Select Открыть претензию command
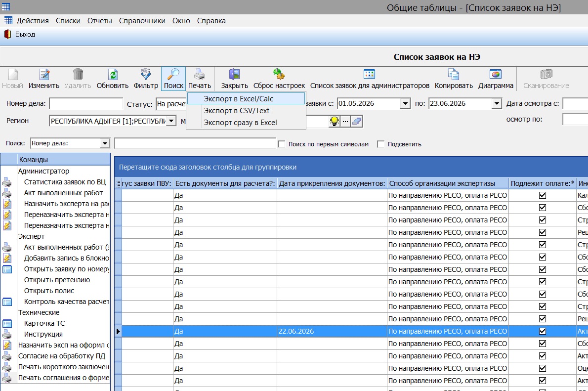 click(57, 280)
